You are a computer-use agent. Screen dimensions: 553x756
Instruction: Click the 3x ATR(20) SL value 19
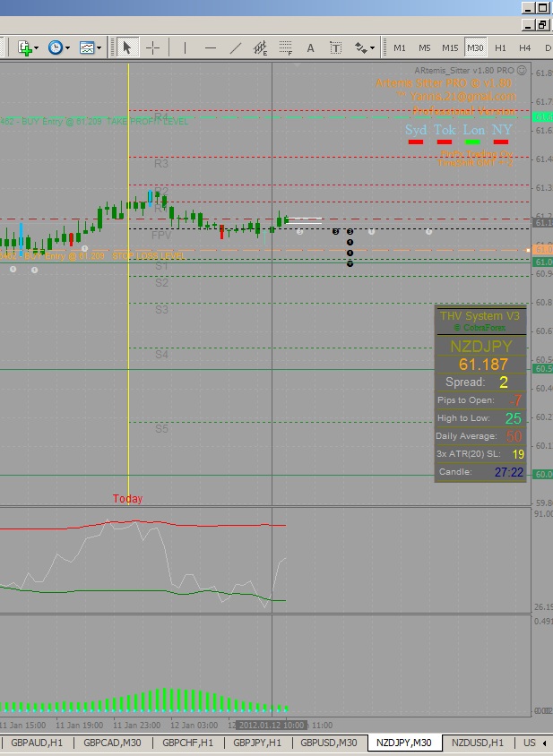point(518,454)
